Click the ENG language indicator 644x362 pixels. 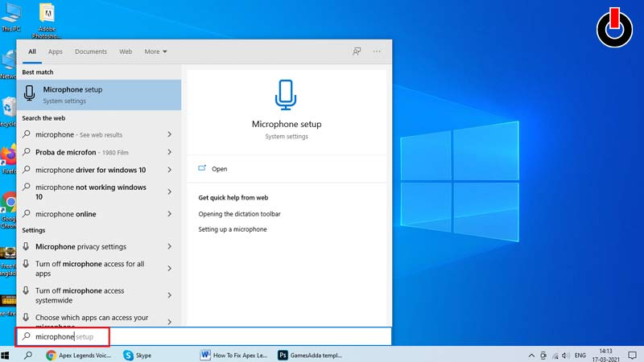(x=580, y=356)
